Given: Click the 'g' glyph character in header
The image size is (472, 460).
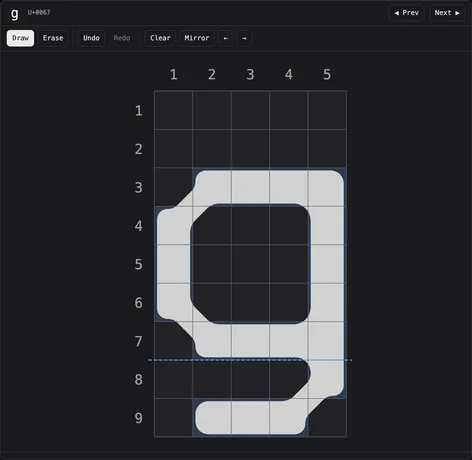Looking at the screenshot, I should point(14,13).
